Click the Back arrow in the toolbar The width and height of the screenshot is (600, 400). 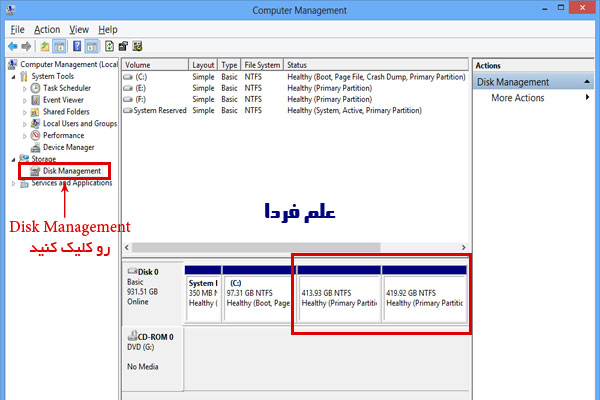click(x=13, y=46)
